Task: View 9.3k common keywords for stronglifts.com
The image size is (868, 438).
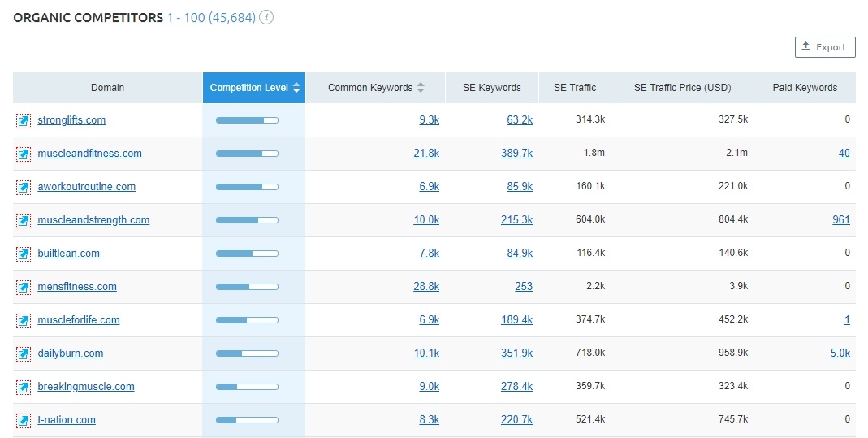Action: click(429, 119)
